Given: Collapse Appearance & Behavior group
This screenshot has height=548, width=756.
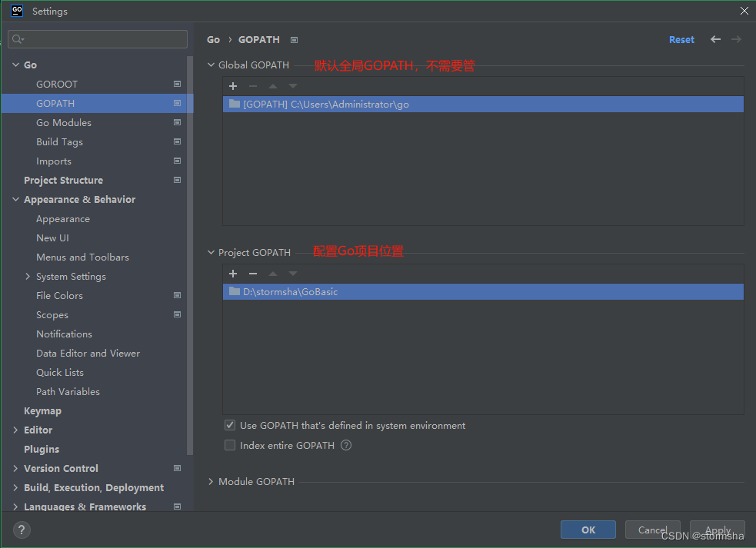Looking at the screenshot, I should point(15,200).
